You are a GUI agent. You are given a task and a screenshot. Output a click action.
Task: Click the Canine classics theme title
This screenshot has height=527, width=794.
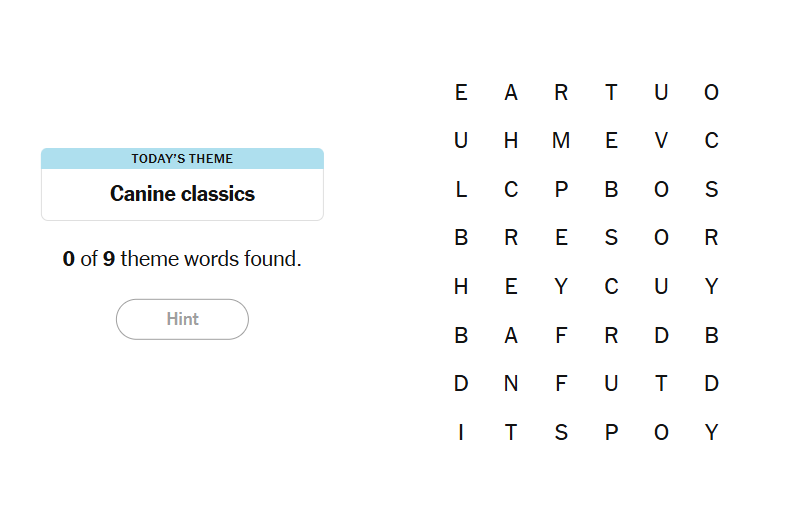point(182,194)
